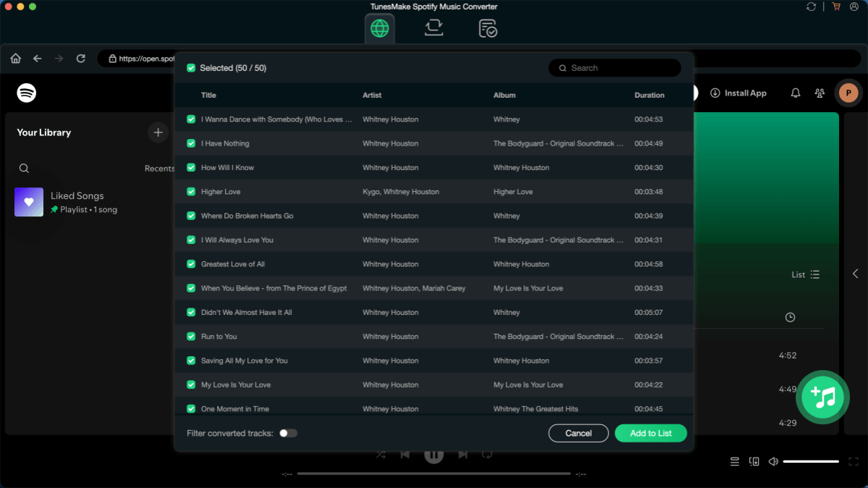This screenshot has width=868, height=488.
Task: Click the Cancel button
Action: 579,433
